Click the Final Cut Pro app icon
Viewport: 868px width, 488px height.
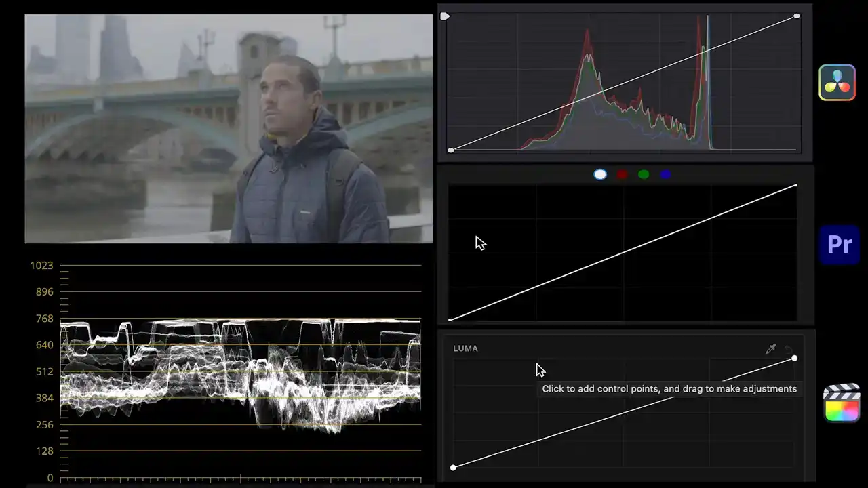(842, 403)
